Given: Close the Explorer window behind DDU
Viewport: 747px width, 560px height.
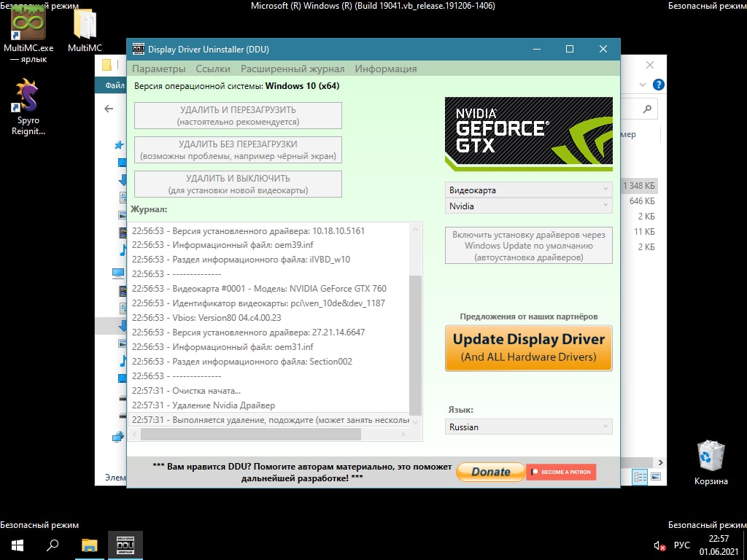Looking at the screenshot, I should (x=650, y=65).
